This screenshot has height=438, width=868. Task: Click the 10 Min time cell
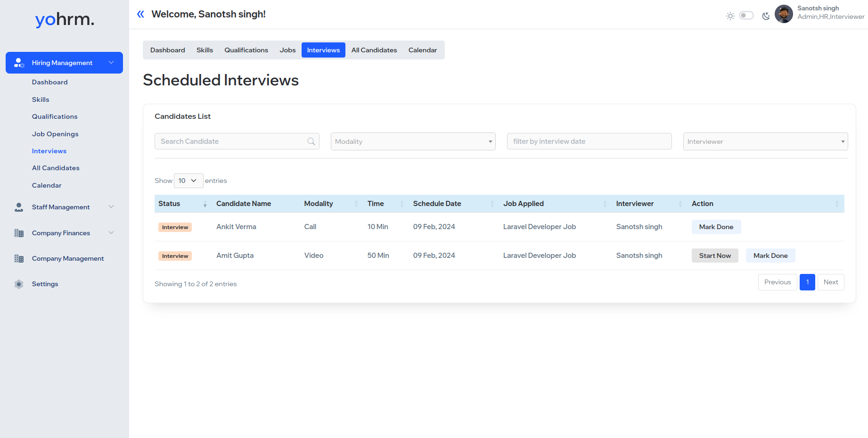coord(377,227)
